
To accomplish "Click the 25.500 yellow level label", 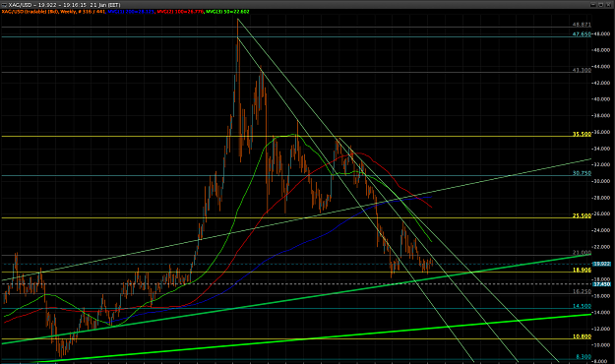I will click(582, 215).
